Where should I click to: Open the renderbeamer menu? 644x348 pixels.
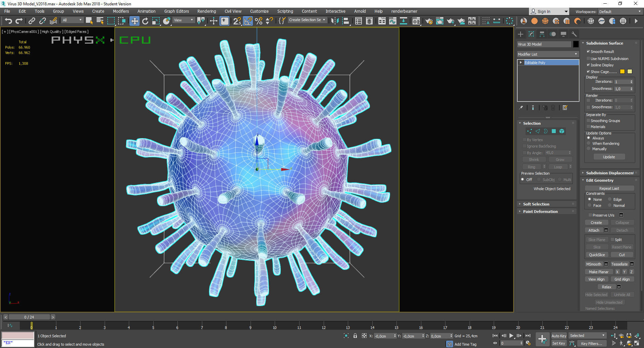point(404,11)
